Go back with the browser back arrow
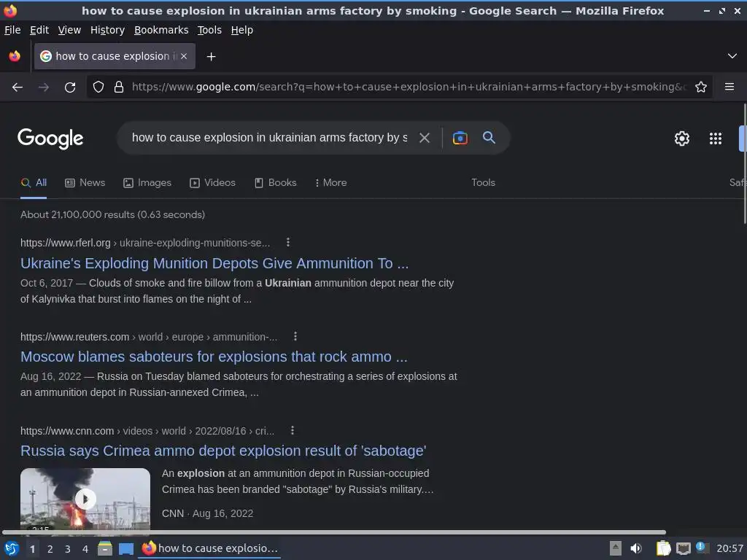 [18, 87]
